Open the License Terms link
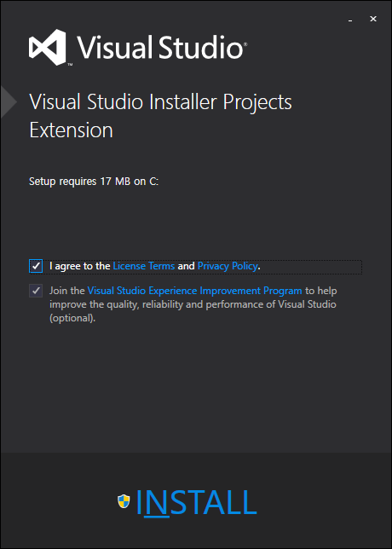392x549 pixels. click(144, 266)
